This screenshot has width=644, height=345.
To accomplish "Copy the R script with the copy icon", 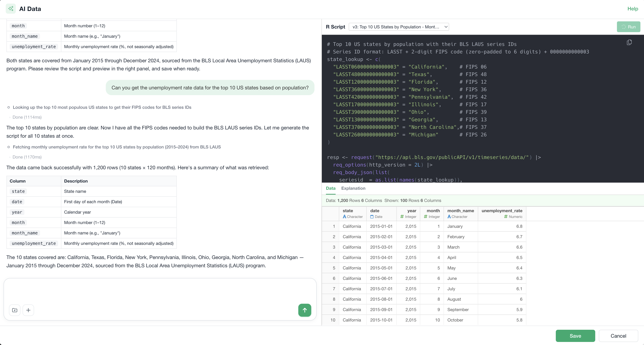I will [x=629, y=43].
